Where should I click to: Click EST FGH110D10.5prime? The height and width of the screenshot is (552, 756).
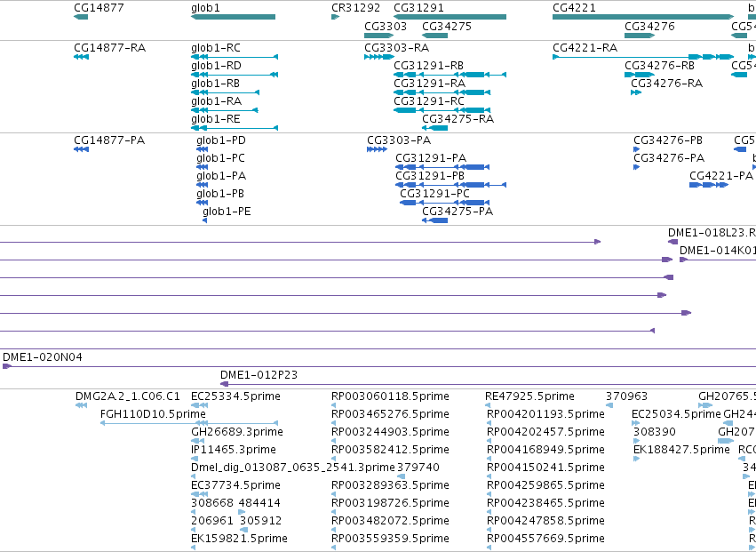(x=189, y=423)
